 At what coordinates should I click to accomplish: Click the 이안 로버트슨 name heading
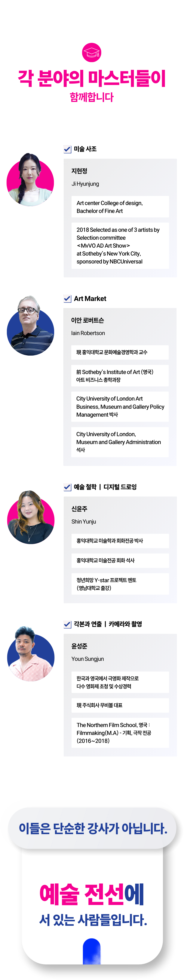click(x=88, y=320)
